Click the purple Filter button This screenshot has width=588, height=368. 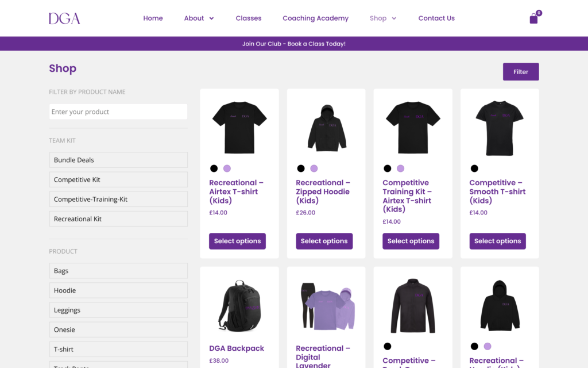point(520,72)
